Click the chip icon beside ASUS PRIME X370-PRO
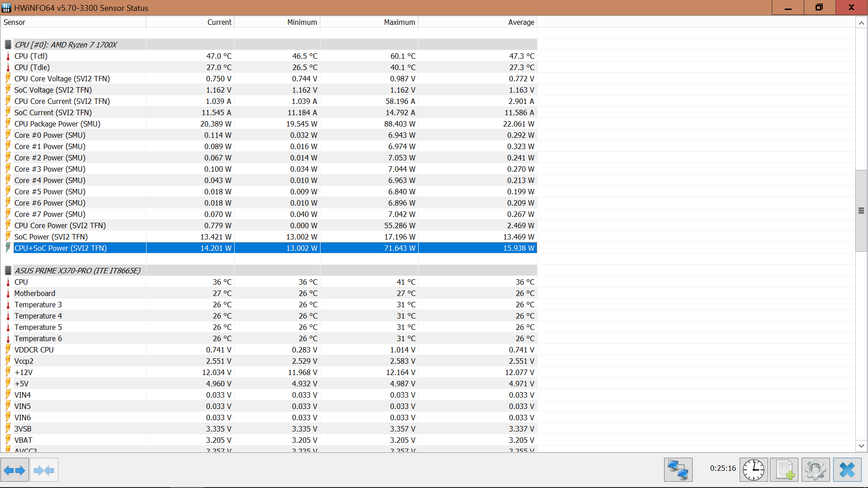 (x=8, y=271)
